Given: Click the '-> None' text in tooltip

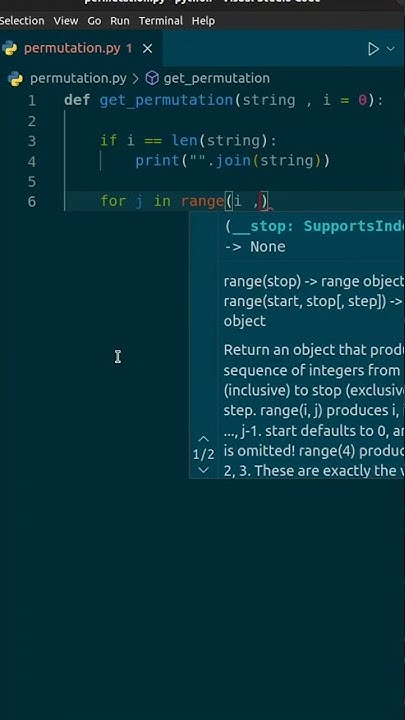Looking at the screenshot, I should point(255,247).
